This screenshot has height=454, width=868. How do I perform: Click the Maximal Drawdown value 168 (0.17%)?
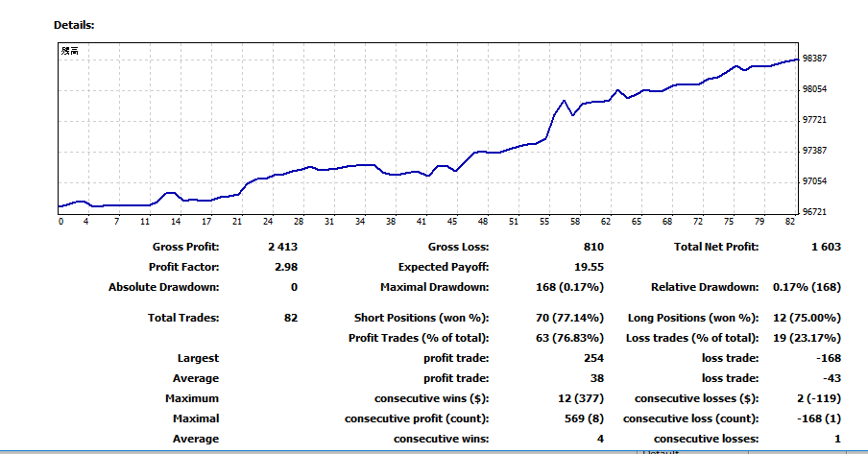click(569, 287)
